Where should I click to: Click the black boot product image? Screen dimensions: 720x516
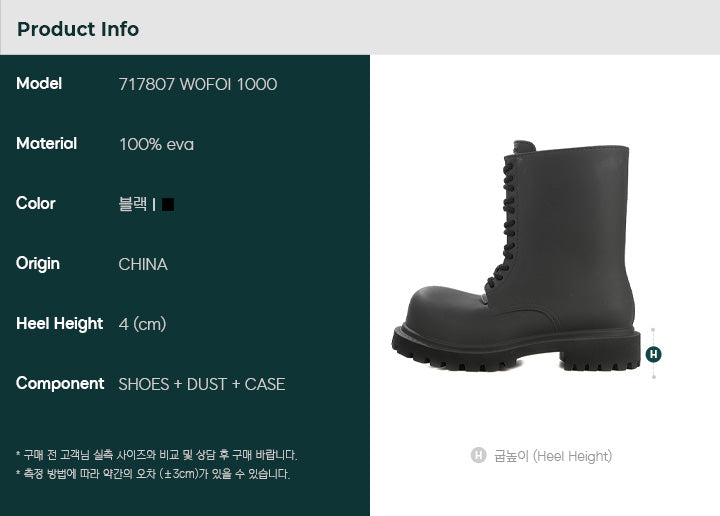point(516,256)
